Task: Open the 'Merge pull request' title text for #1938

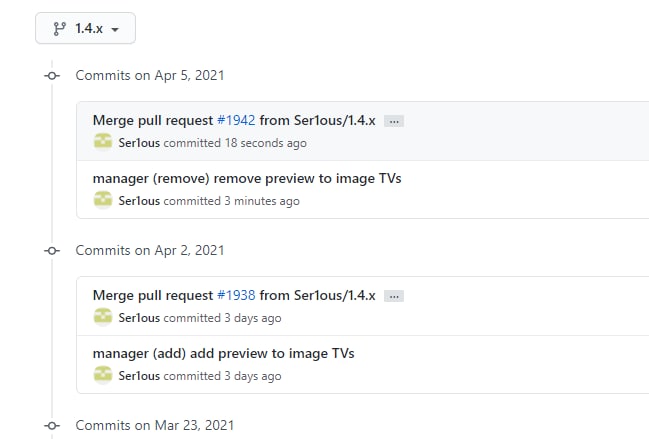Action: point(153,295)
